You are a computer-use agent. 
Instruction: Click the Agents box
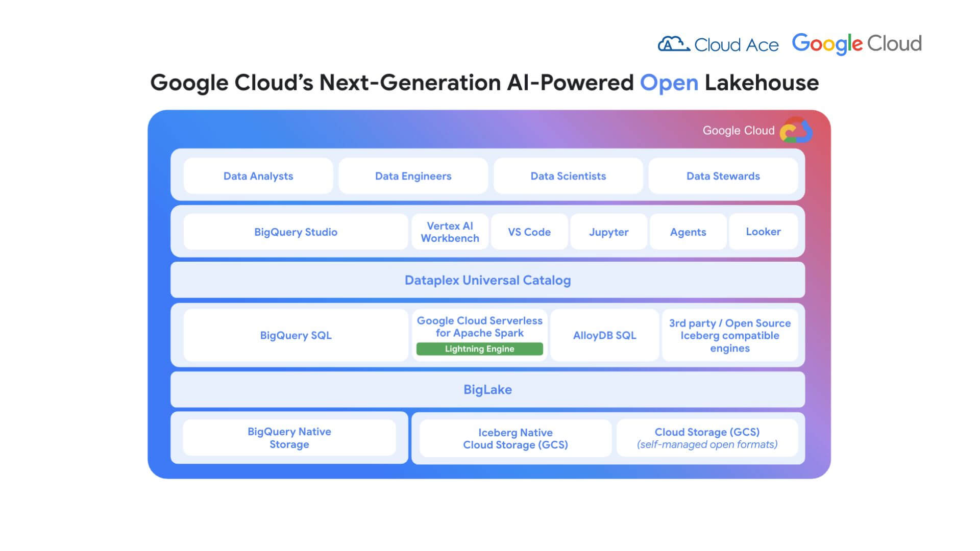click(688, 232)
